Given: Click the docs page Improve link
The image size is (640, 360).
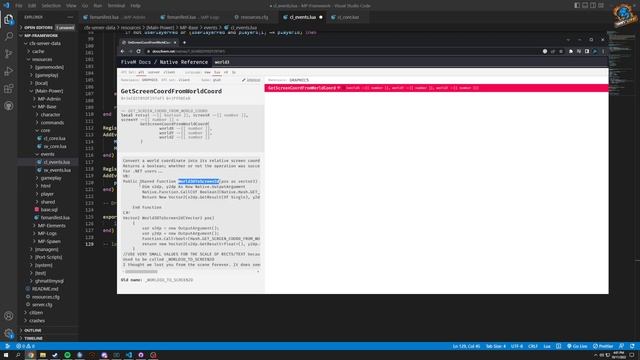Looking at the screenshot, I should coord(251,80).
